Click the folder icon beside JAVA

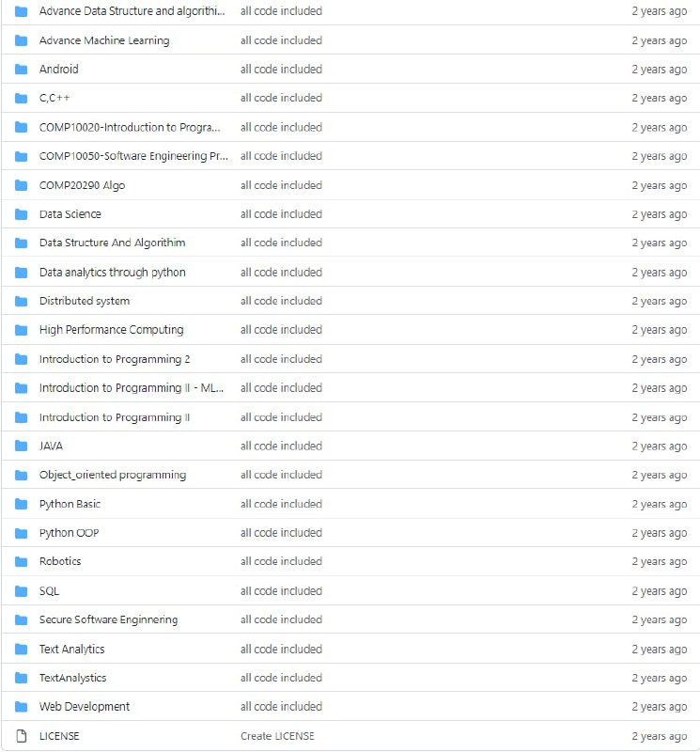click(x=21, y=446)
